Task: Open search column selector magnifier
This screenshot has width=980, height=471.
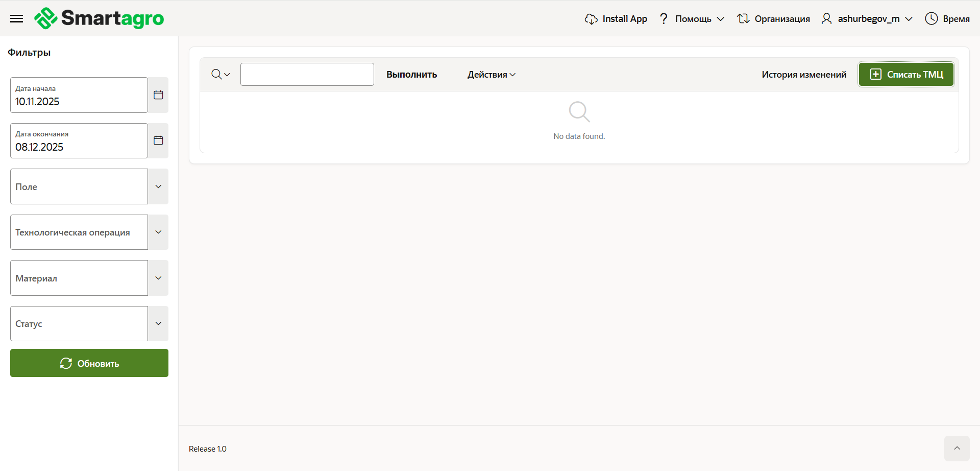Action: (x=220, y=75)
